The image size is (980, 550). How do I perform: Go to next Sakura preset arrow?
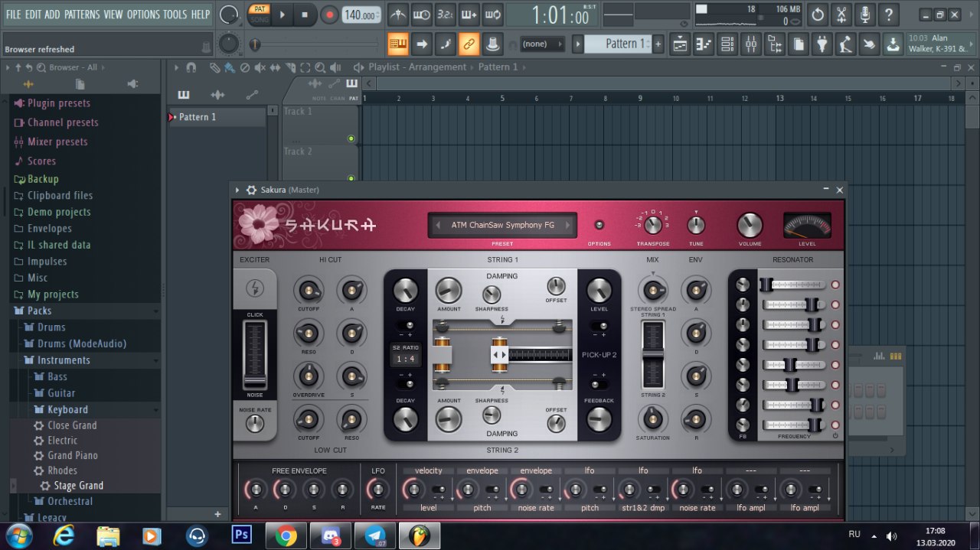(x=567, y=225)
